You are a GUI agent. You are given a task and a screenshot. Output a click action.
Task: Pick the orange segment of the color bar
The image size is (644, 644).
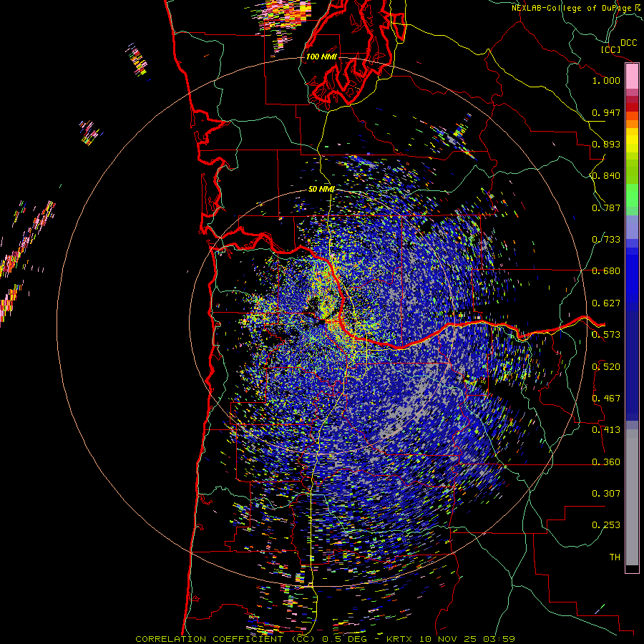(632, 124)
